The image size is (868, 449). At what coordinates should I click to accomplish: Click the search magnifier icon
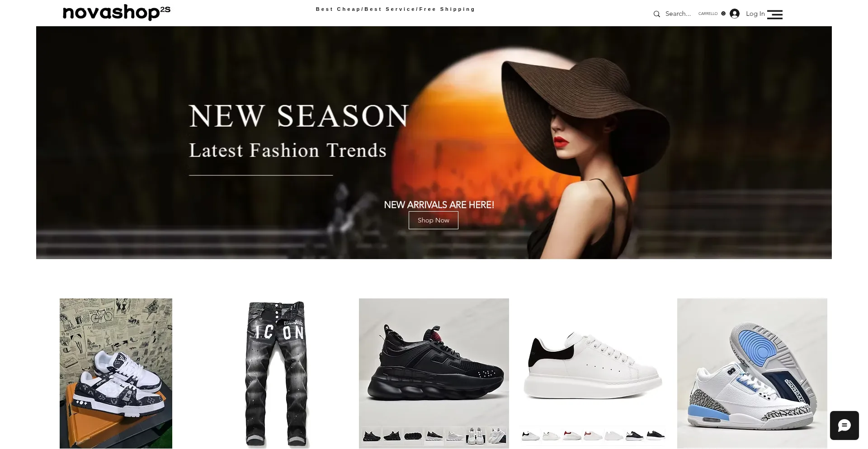pos(656,14)
